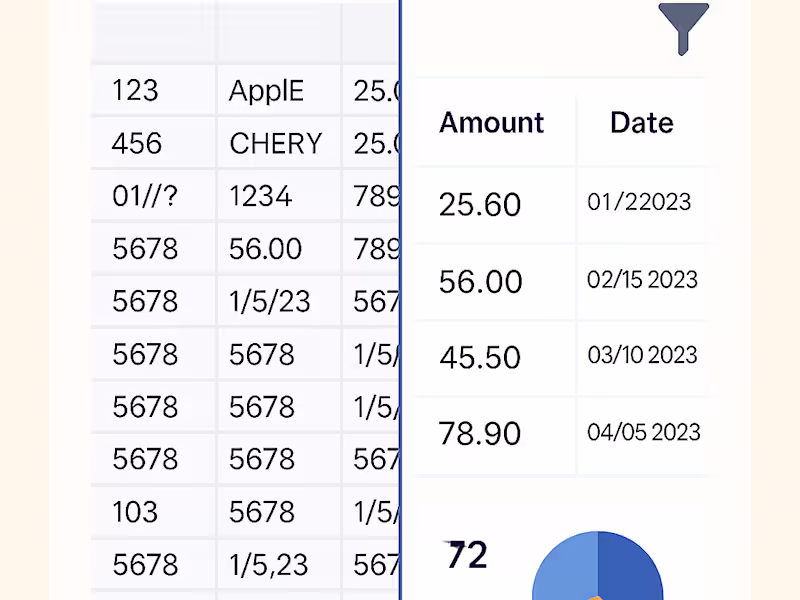Click the 03/10 2023 date cell
Image resolution: width=800 pixels, height=600 pixels.
pos(642,355)
